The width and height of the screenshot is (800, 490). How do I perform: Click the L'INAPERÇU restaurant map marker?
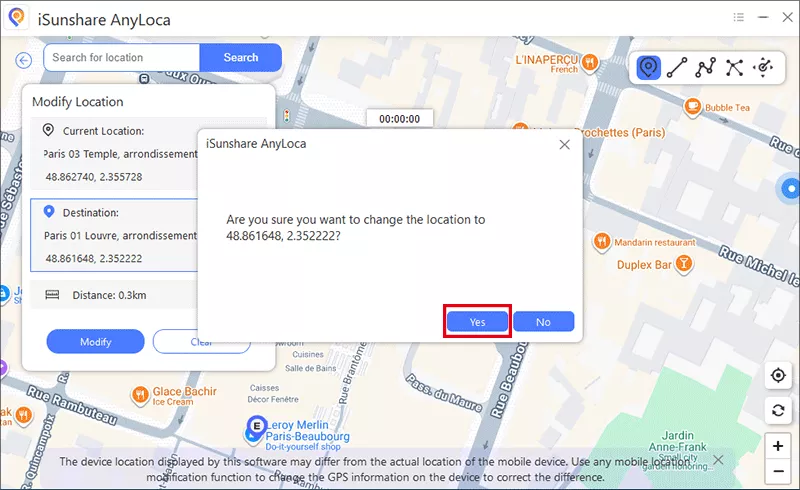(590, 63)
